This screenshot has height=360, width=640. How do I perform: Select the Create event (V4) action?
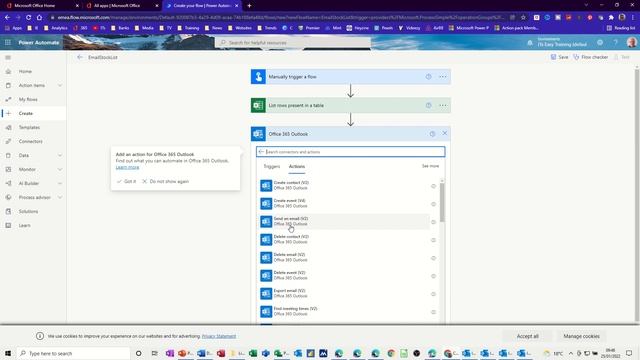tap(344, 204)
